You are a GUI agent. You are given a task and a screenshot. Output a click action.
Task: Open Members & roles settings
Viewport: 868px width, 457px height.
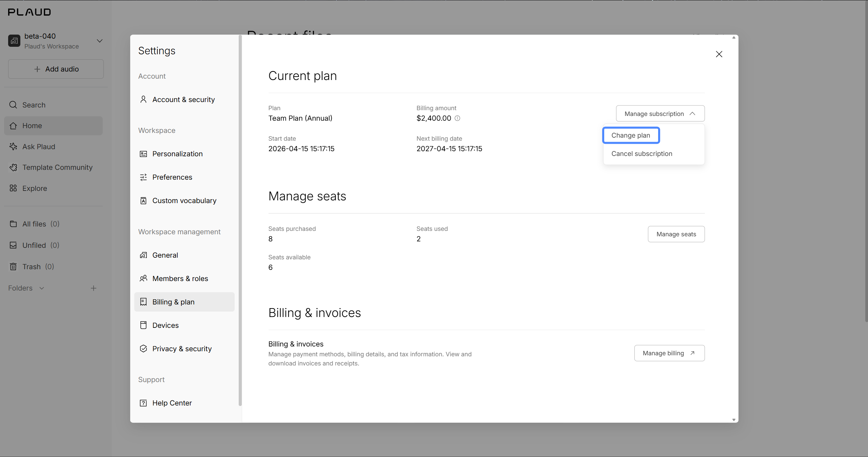click(x=184, y=279)
